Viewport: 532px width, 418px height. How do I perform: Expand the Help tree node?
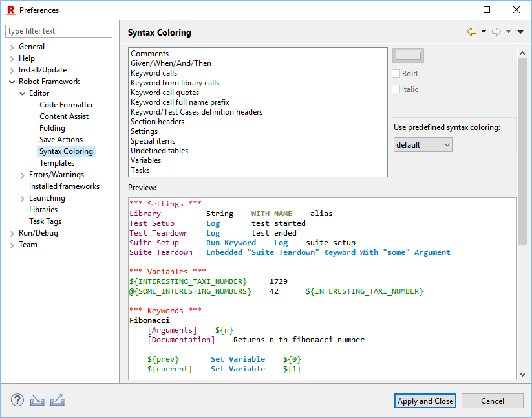(12, 59)
